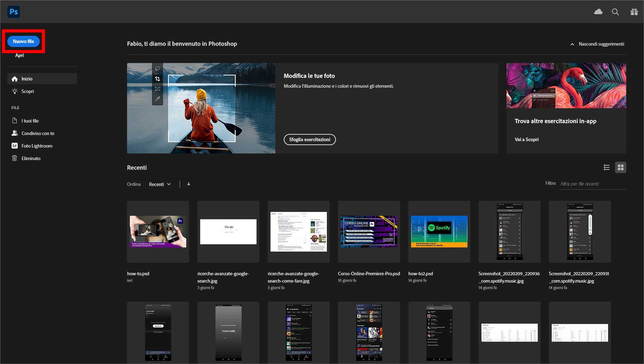644x364 pixels.
Task: Open the Creative Cloud sync status icon
Action: coord(598,12)
